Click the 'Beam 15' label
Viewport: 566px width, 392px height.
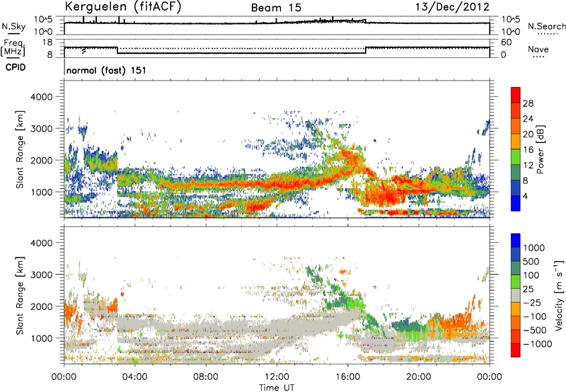pyautogui.click(x=276, y=8)
